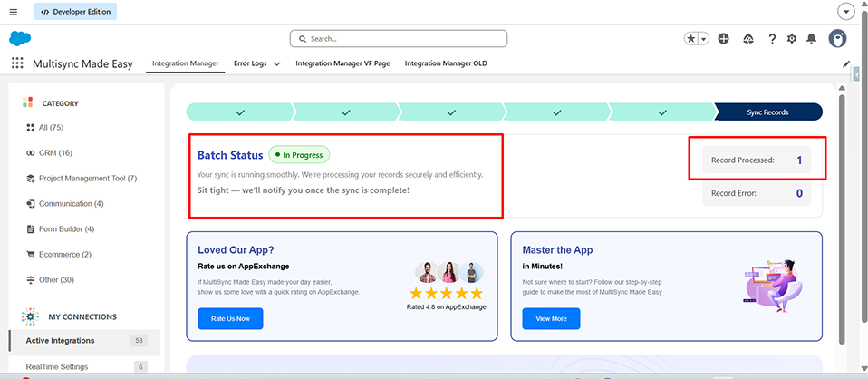Open Active Integrations

(61, 341)
